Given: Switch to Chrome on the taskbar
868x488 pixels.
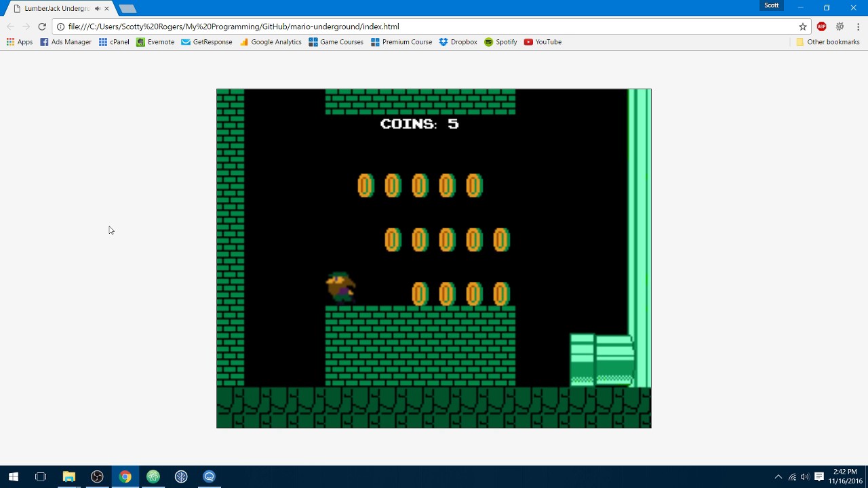Looking at the screenshot, I should pyautogui.click(x=125, y=476).
